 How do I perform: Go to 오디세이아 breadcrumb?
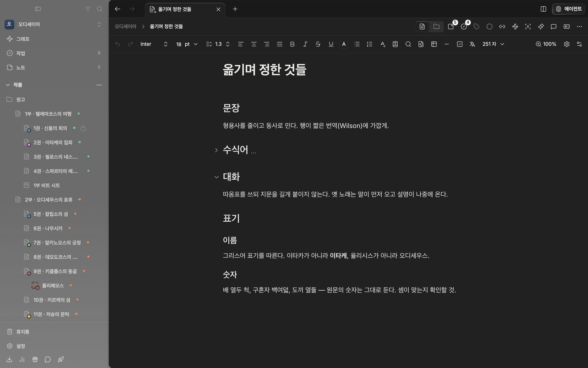pyautogui.click(x=126, y=27)
